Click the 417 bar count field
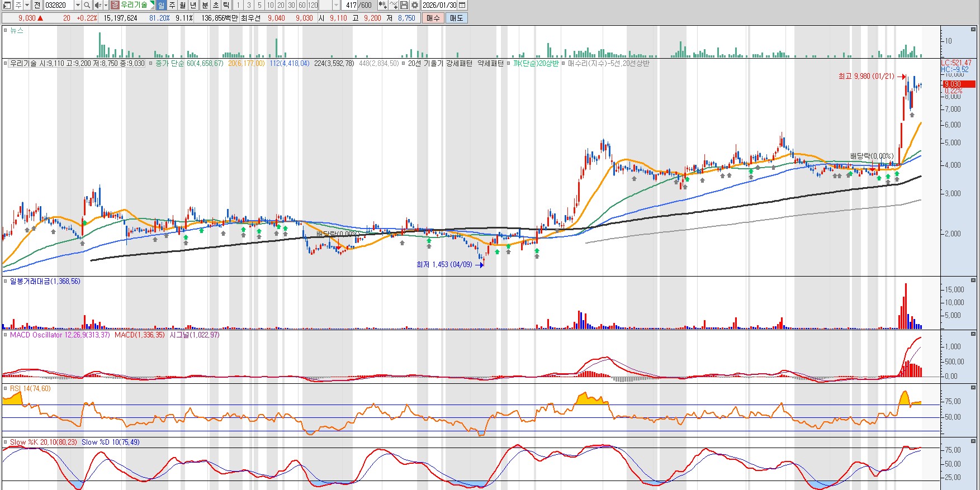 [350, 5]
